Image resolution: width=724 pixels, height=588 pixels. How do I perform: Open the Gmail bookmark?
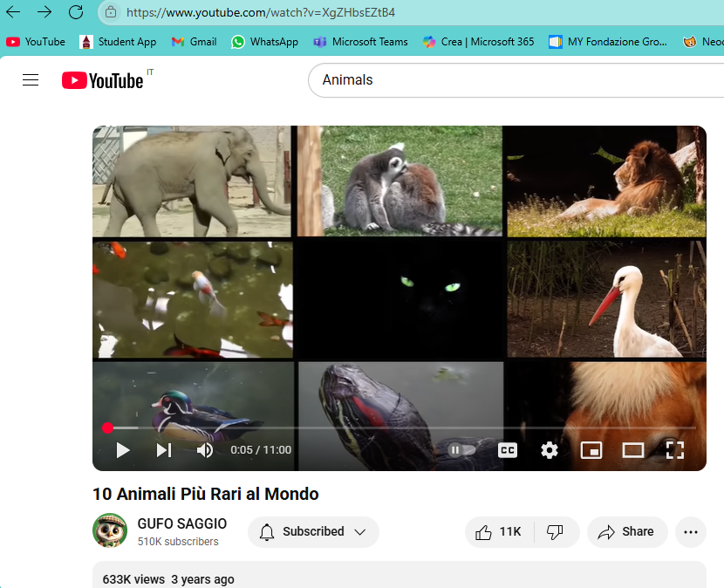point(194,42)
